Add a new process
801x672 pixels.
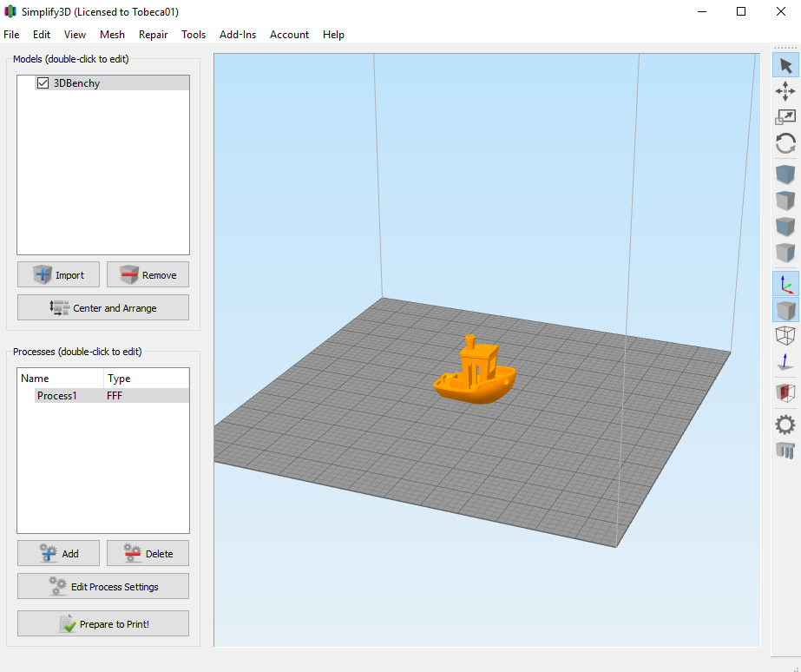point(58,553)
